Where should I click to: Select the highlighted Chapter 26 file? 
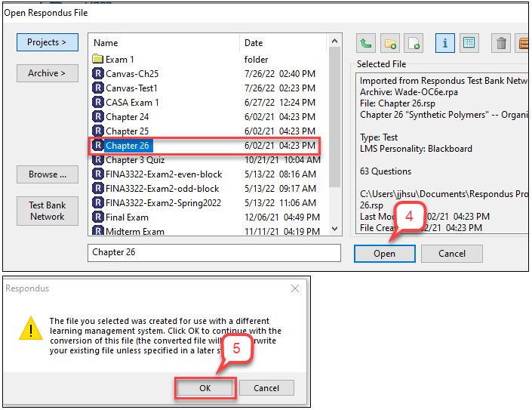(x=204, y=146)
